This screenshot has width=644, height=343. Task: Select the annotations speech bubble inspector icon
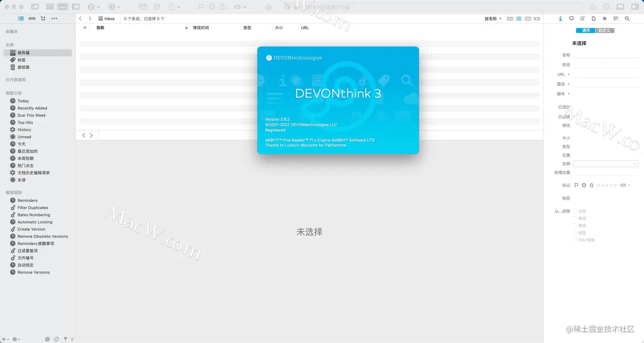571,18
